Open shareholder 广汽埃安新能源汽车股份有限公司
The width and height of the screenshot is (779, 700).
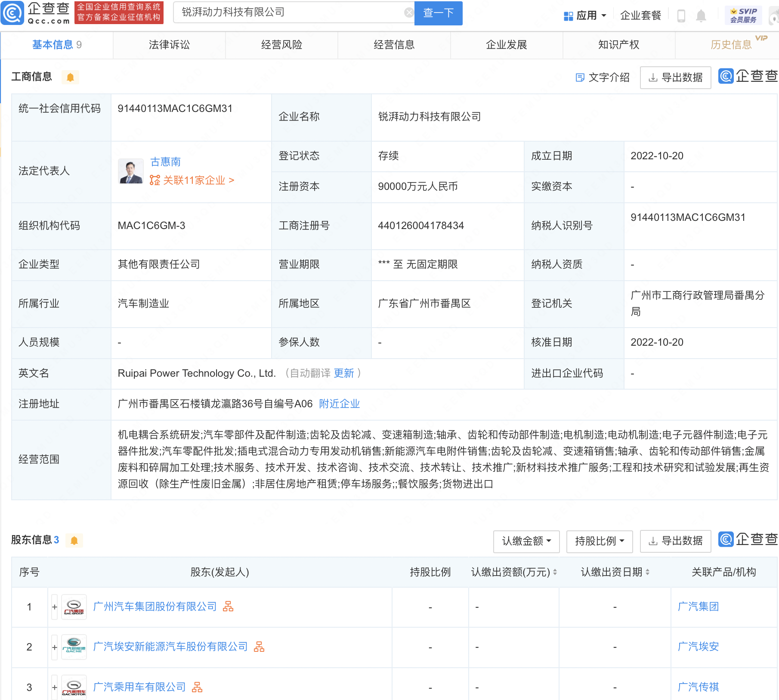pyautogui.click(x=170, y=647)
